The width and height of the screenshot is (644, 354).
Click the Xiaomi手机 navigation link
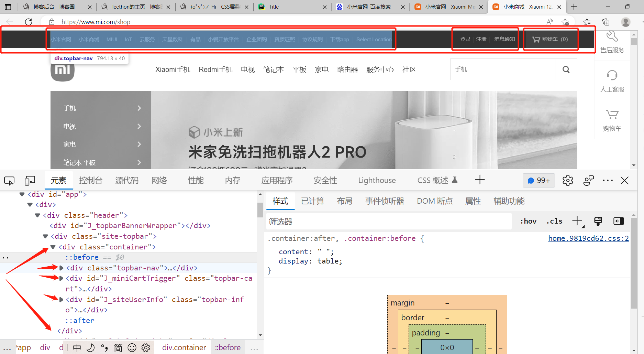tap(173, 69)
